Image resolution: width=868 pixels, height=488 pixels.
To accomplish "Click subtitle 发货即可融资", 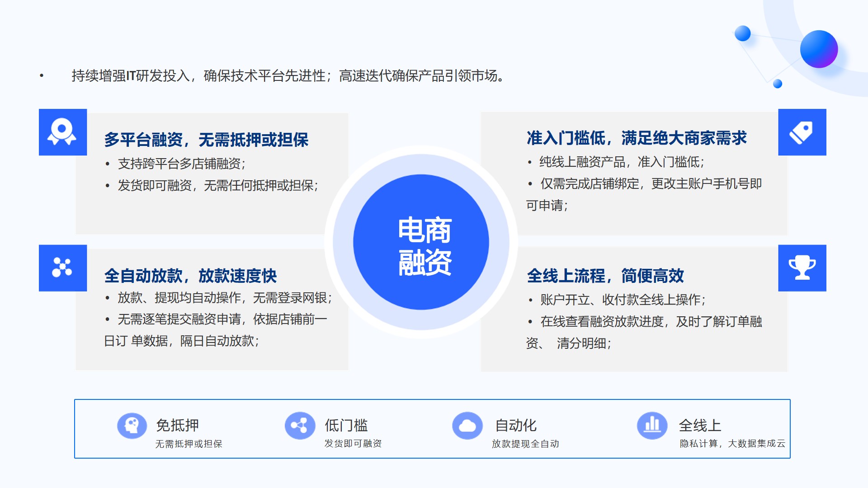I will [x=353, y=443].
